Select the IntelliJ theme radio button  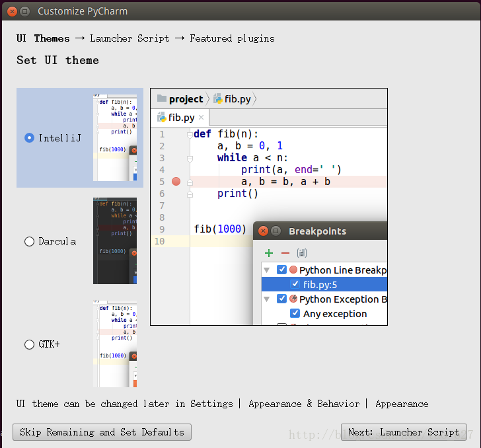(x=29, y=138)
